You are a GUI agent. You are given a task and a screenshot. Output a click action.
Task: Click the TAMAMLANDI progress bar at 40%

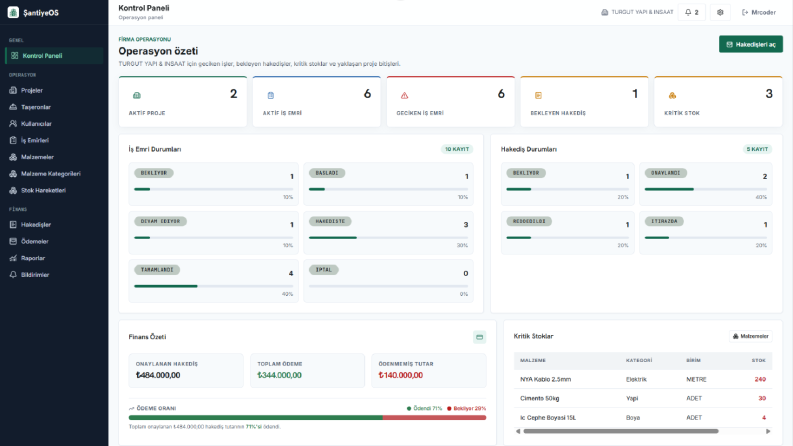(x=213, y=286)
